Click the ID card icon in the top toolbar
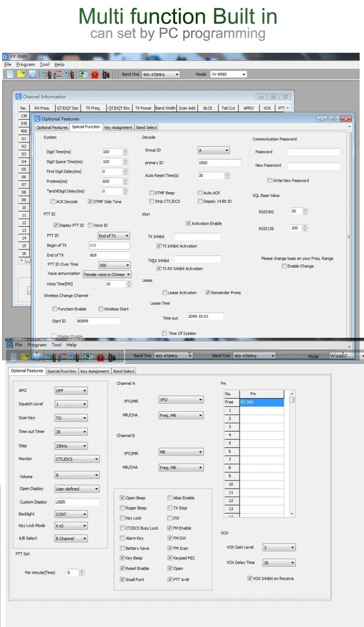This screenshot has height=627, width=364. coord(83,74)
